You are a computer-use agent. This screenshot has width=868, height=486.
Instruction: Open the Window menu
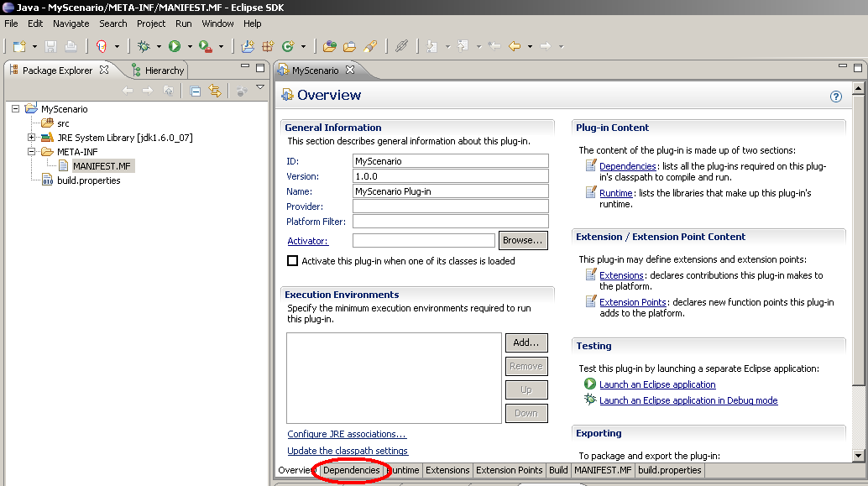tap(217, 24)
